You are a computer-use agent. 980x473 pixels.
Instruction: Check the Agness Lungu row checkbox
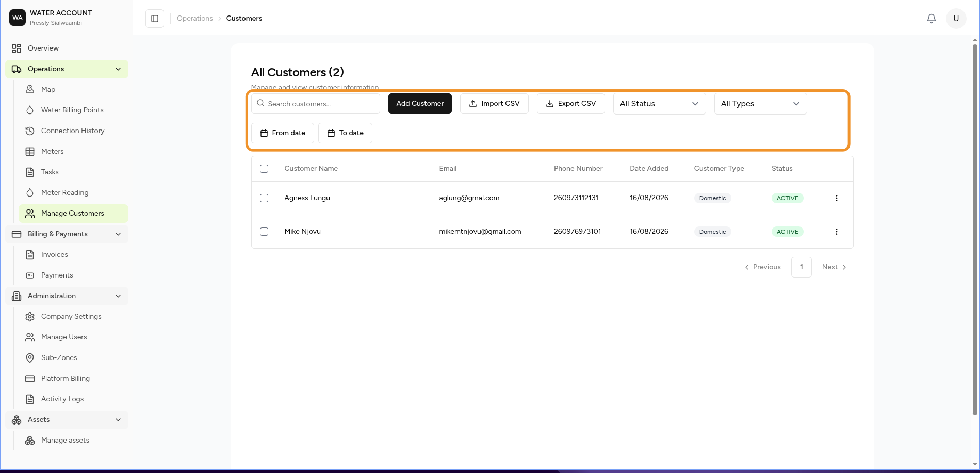tap(264, 198)
